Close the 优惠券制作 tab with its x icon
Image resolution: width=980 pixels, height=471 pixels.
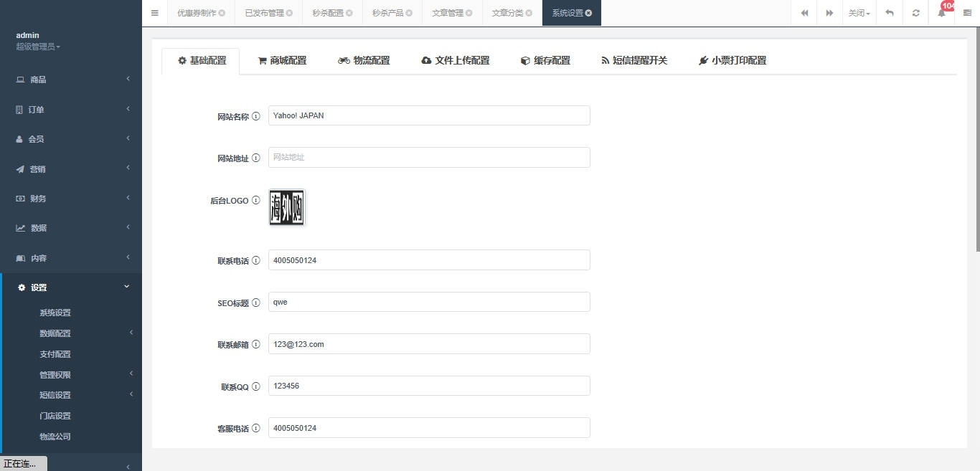pos(222,13)
